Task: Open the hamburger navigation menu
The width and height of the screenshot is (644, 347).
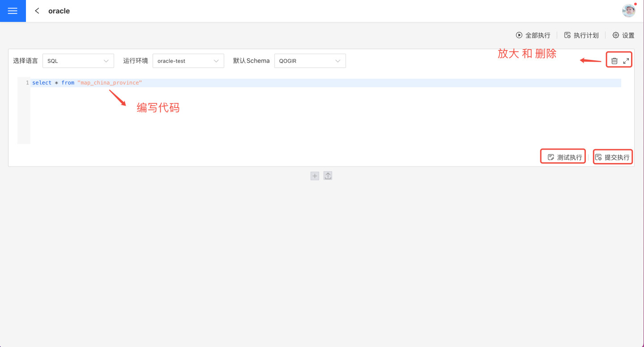Action: (13, 11)
